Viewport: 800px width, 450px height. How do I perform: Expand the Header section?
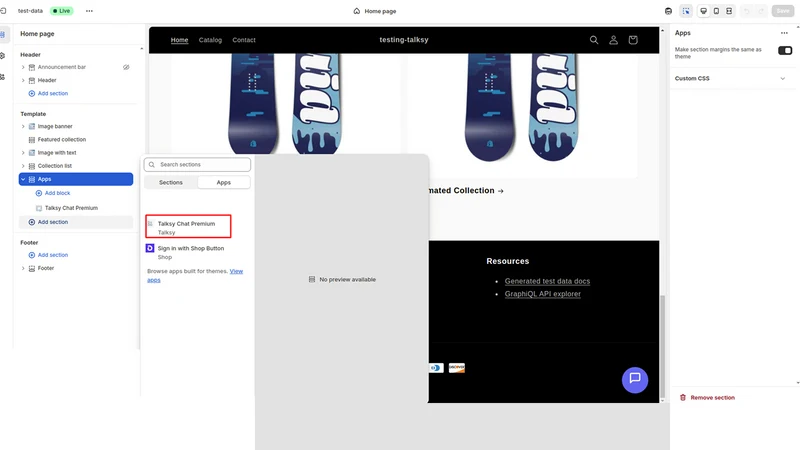point(23,80)
